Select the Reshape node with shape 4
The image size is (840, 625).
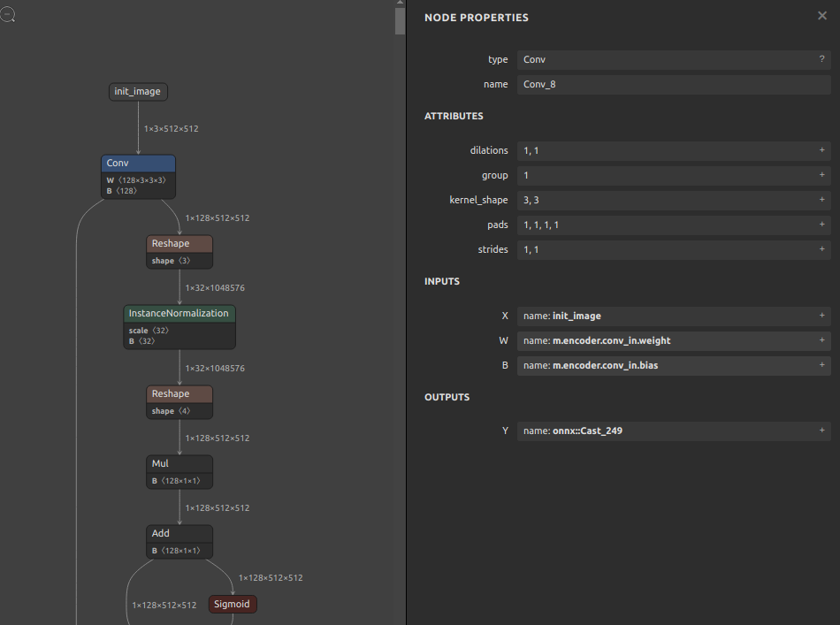179,394
